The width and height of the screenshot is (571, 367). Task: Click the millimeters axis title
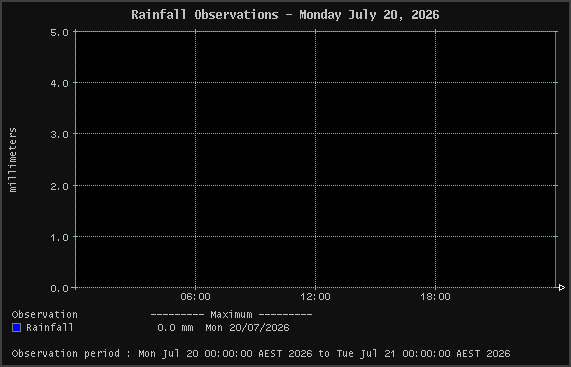(13, 160)
